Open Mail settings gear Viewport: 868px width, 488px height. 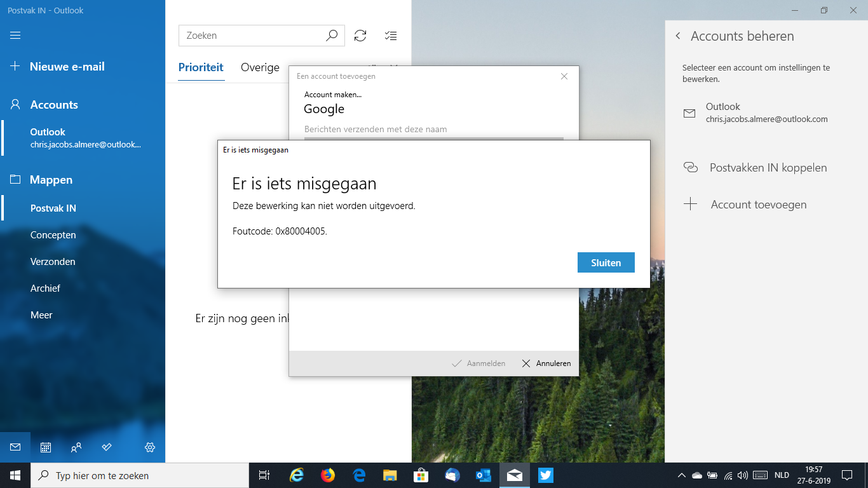(x=150, y=447)
